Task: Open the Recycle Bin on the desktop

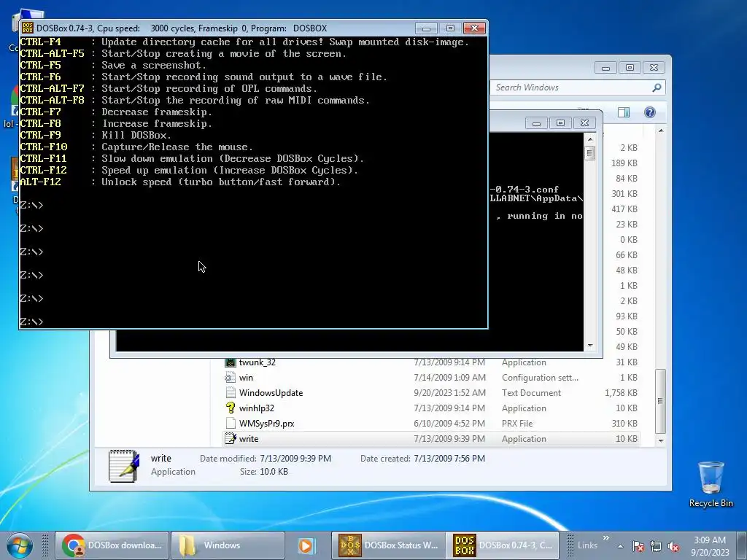Action: [711, 484]
